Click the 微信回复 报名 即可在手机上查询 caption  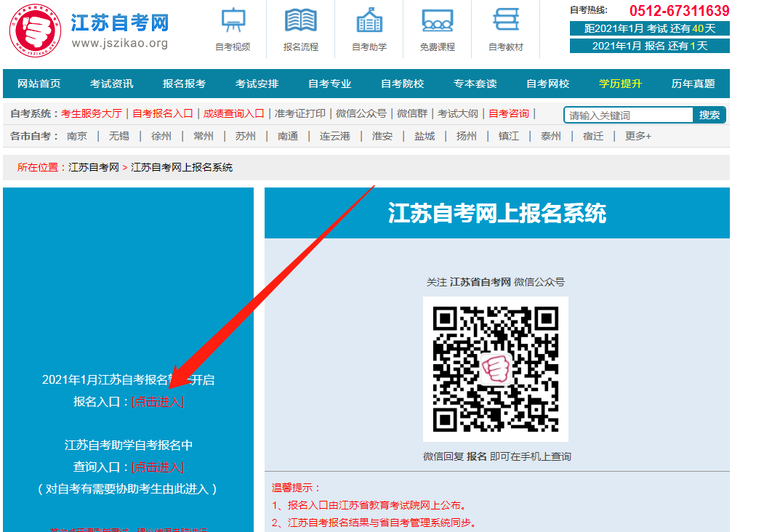[497, 456]
